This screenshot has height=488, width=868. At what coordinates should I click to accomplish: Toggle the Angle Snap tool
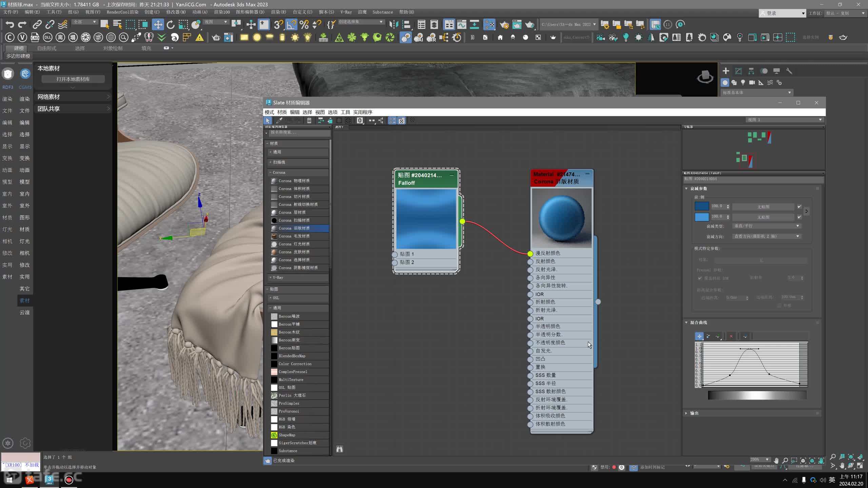pyautogui.click(x=291, y=24)
